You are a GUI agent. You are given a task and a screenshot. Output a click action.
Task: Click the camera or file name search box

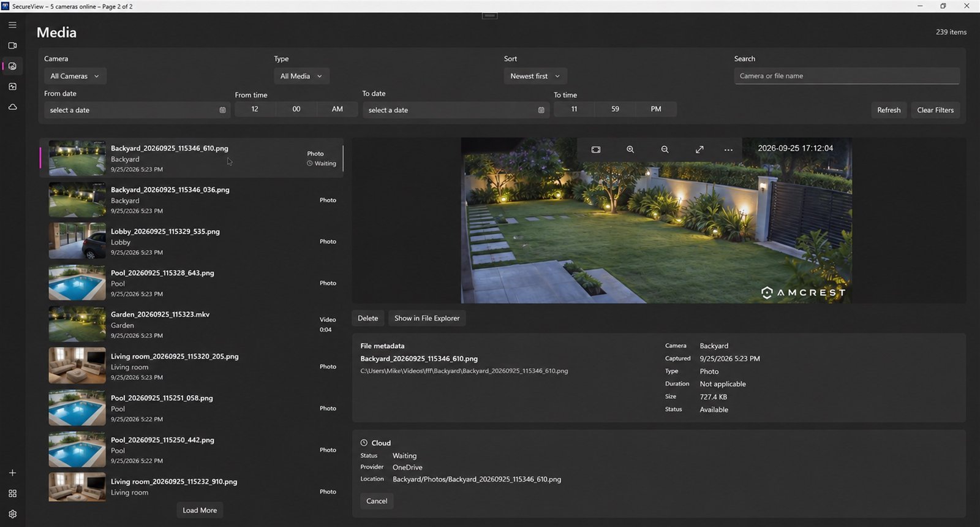[x=846, y=76]
